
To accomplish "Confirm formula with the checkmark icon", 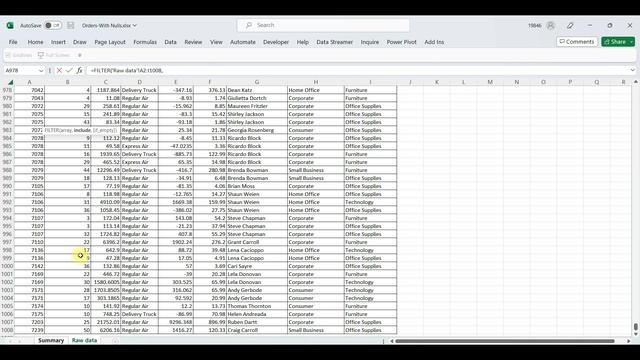I will 69,71.
